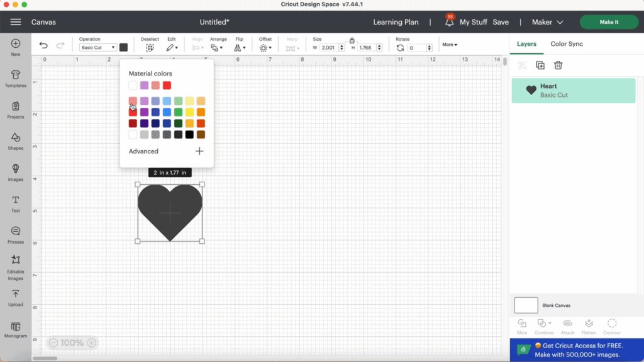Select the heart shape on canvas

(170, 212)
